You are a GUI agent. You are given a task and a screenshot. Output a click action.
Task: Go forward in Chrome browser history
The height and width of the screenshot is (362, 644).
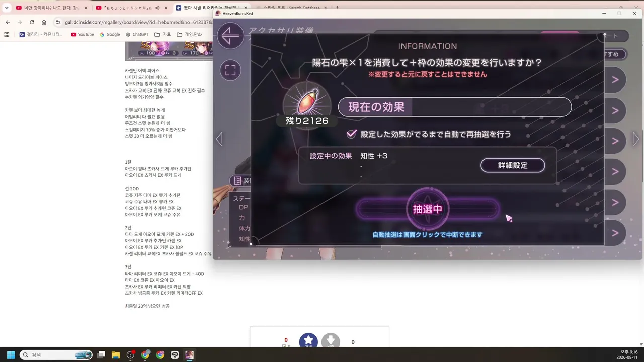click(x=20, y=22)
